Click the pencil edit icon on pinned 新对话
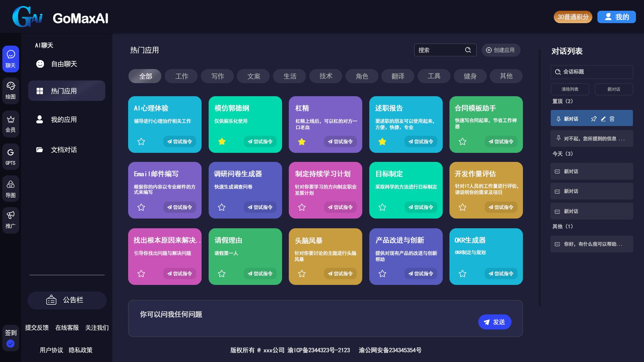Screen dimensions: 644x362 (603, 119)
